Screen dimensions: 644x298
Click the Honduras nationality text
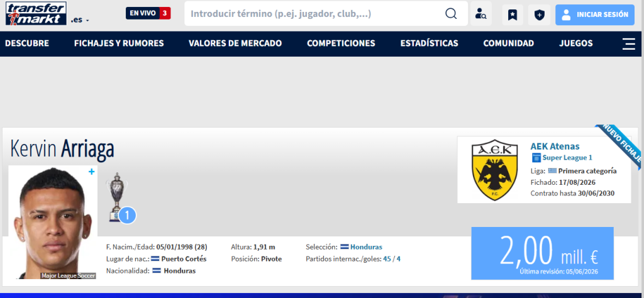click(179, 271)
